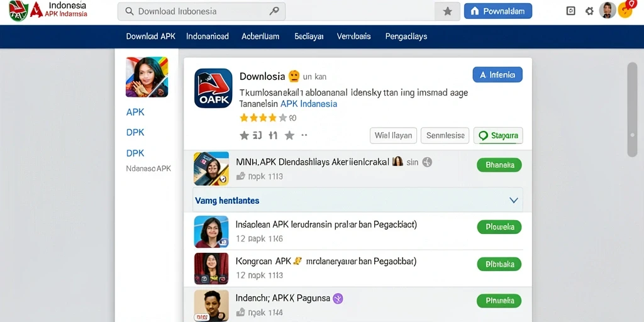
Task: Click the Downlosia app title
Action: click(262, 76)
